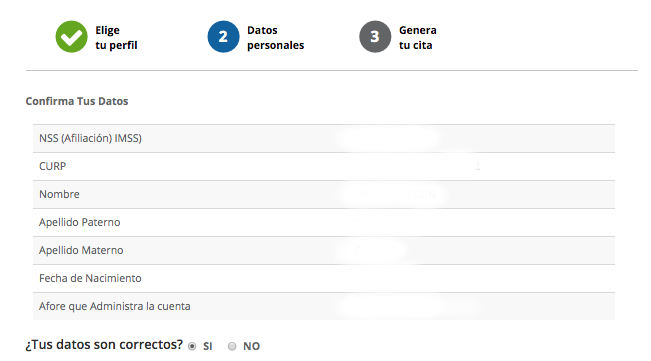The height and width of the screenshot is (361, 651).
Task: Click the blue step 2 circle
Action: [223, 37]
